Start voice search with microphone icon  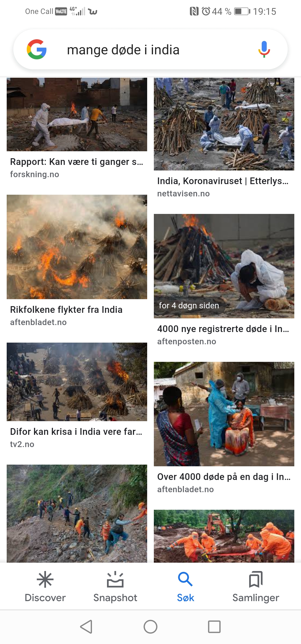click(x=264, y=49)
